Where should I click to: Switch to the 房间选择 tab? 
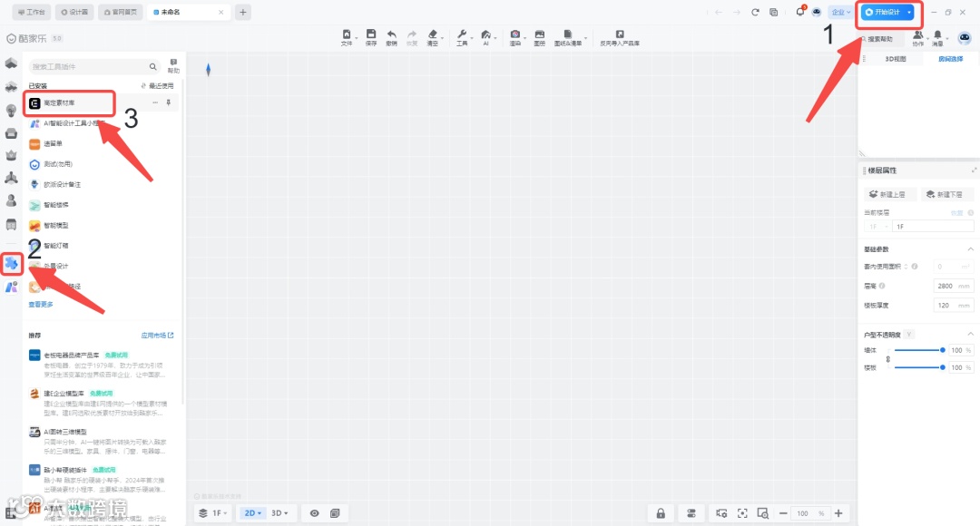(x=950, y=59)
